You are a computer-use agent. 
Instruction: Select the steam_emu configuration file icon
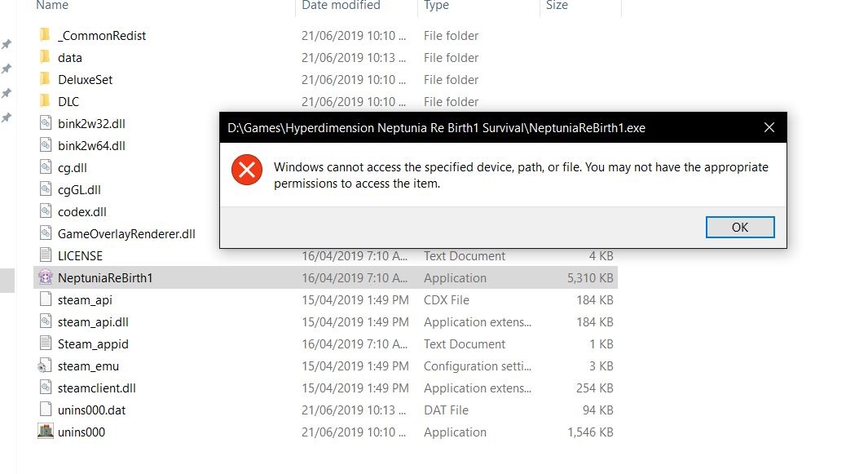44,365
